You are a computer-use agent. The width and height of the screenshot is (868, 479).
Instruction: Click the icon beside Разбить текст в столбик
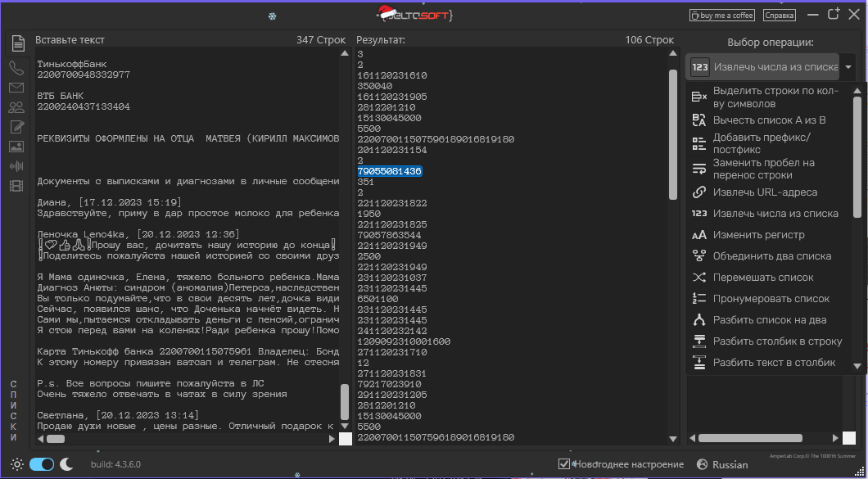699,363
